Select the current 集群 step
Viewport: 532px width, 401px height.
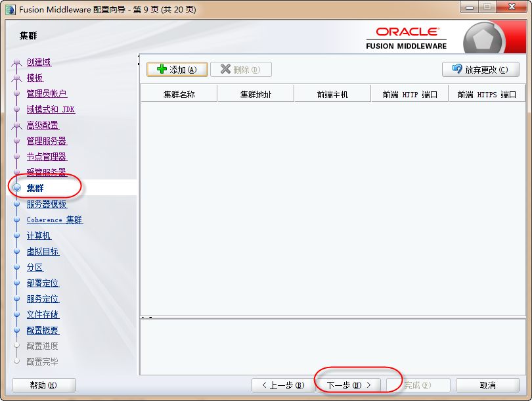tap(35, 188)
